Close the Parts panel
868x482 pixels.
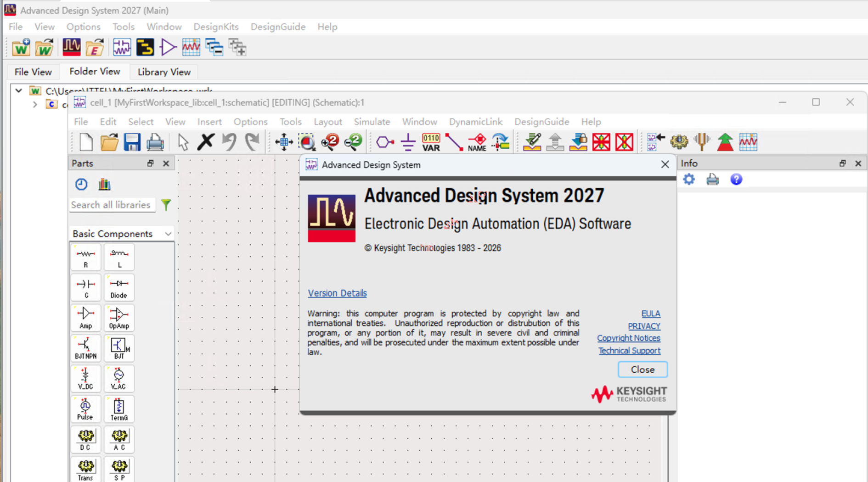tap(166, 163)
